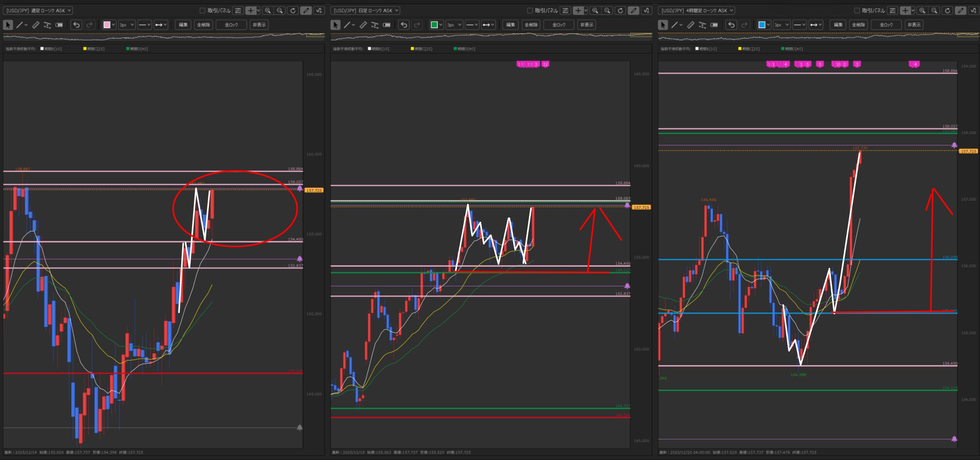Click the 12 event marker on daily chart
The height and width of the screenshot is (460, 980).
coord(545,64)
